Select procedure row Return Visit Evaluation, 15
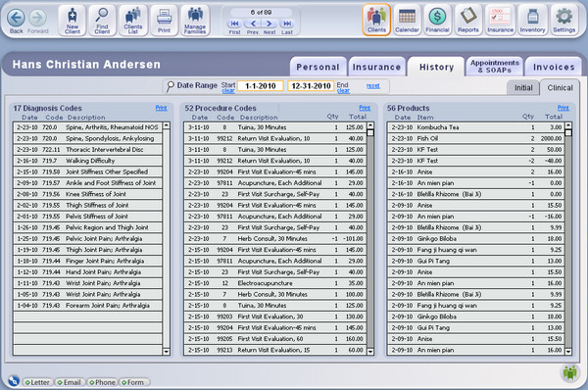 (275, 350)
